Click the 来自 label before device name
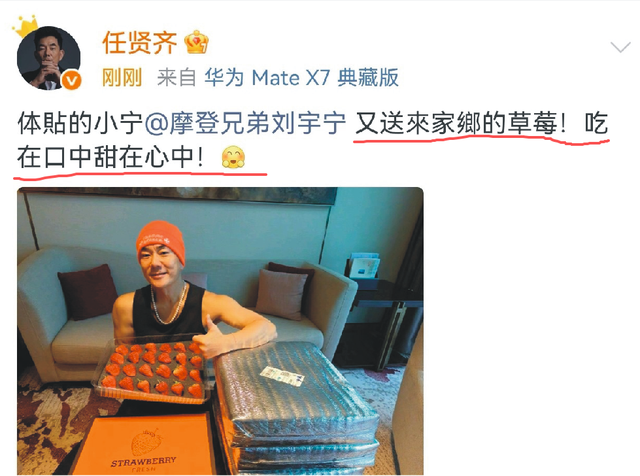This screenshot has height=476, width=640. 177,77
